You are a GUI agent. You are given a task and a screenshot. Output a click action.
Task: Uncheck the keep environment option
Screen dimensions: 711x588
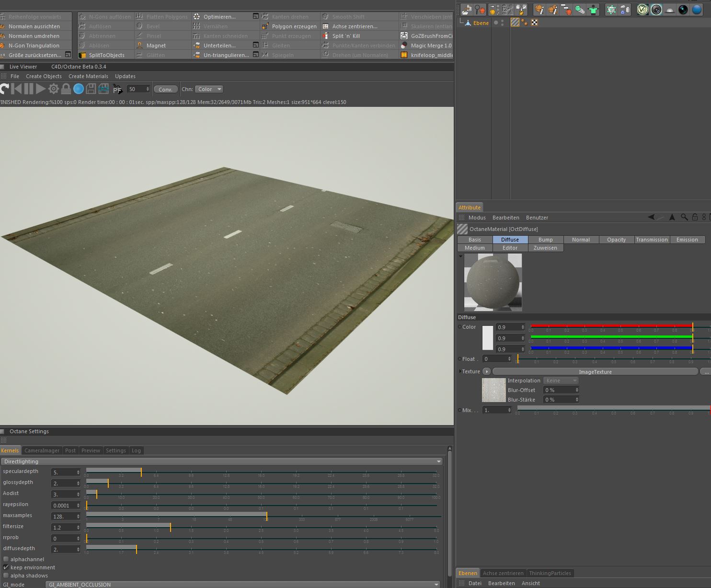pyautogui.click(x=6, y=567)
